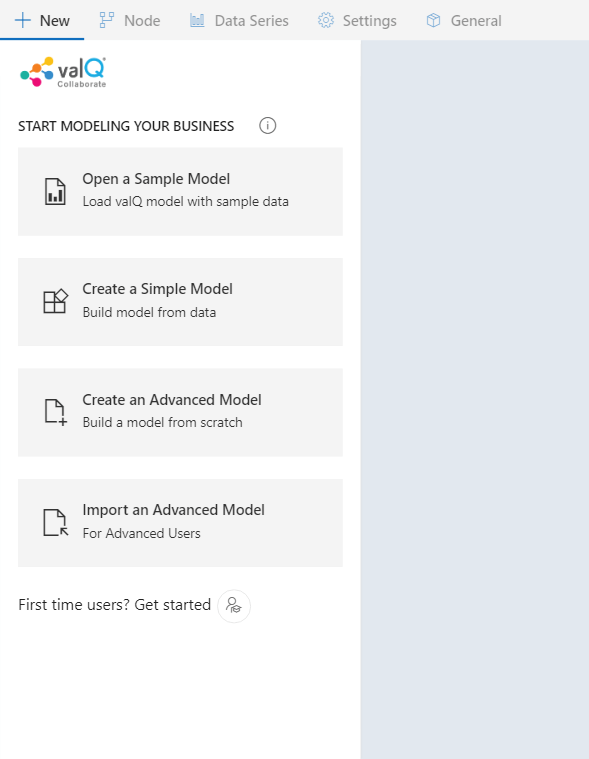Click the Import model page arrow icon
589x759 pixels.
pos(56,523)
